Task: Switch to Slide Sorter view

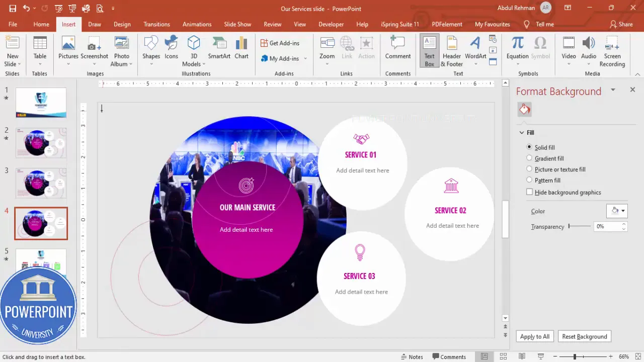Action: point(503,357)
